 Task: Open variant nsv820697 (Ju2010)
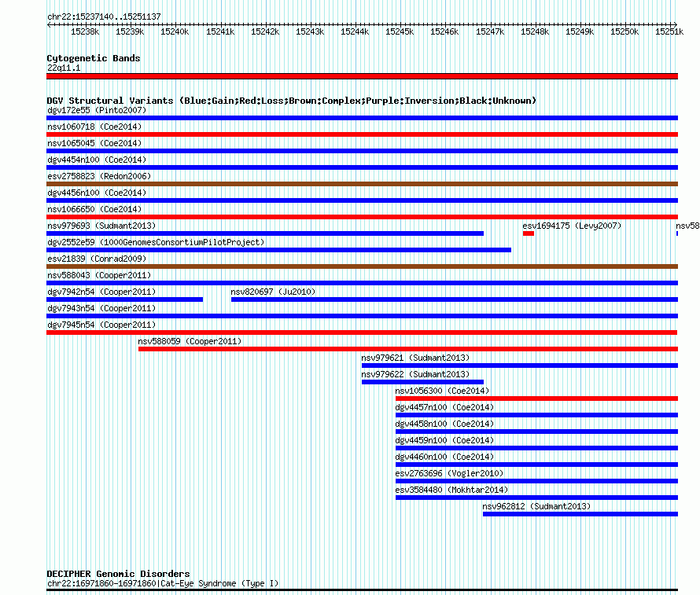pyautogui.click(x=273, y=292)
